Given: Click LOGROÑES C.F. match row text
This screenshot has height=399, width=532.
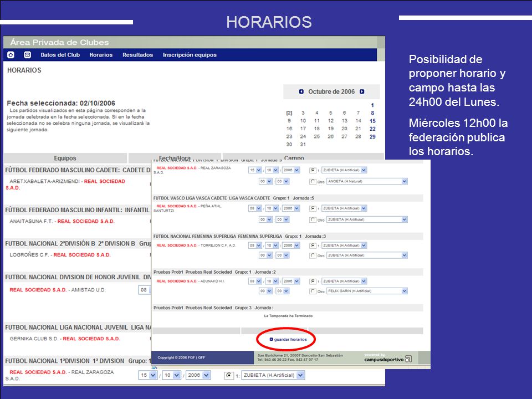Looking at the screenshot, I should click(x=60, y=255).
